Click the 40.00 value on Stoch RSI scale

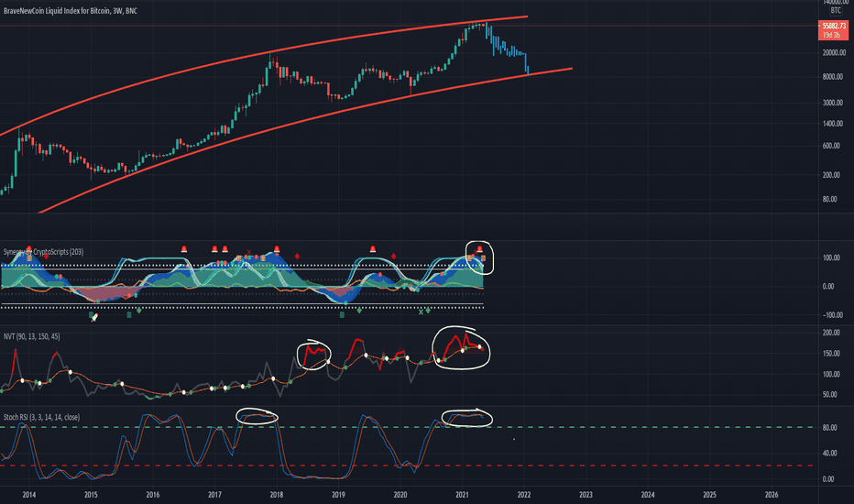tap(829, 454)
